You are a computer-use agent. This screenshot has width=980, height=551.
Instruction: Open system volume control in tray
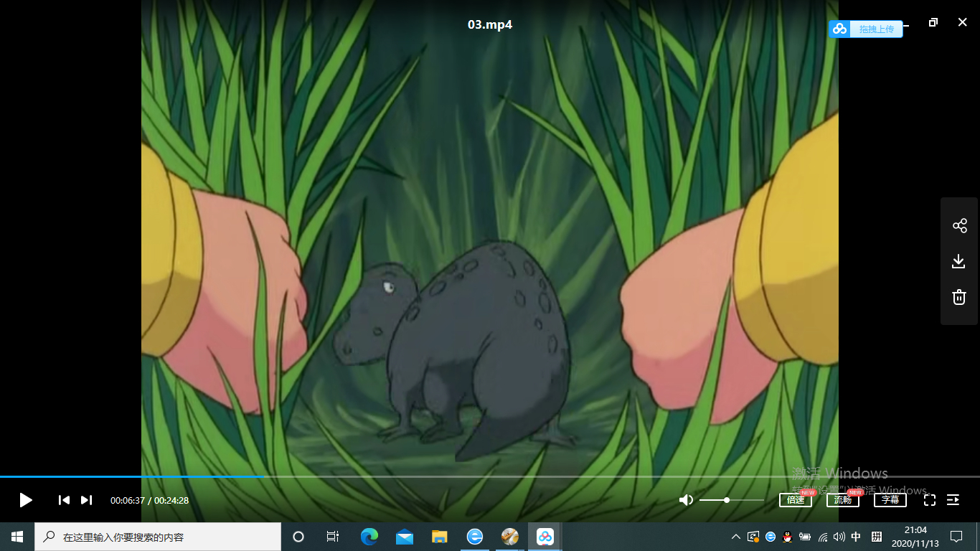[x=839, y=537]
